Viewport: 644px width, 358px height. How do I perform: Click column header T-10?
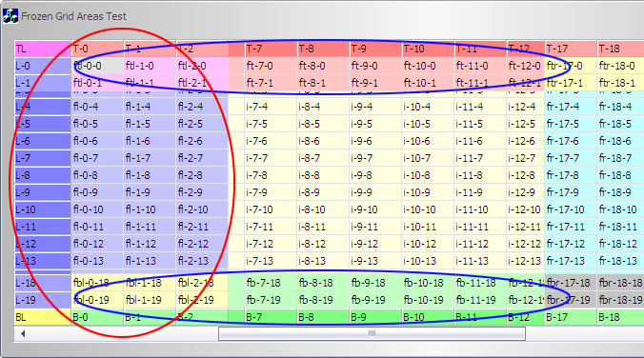point(428,49)
